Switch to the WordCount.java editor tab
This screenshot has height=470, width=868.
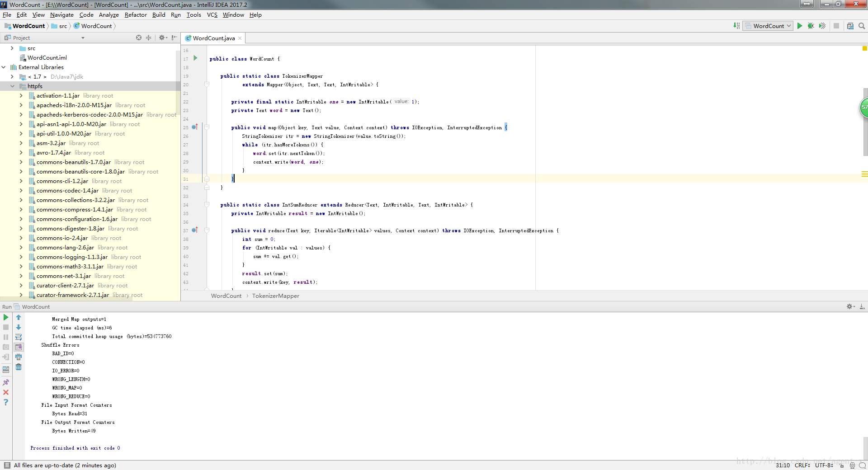213,38
